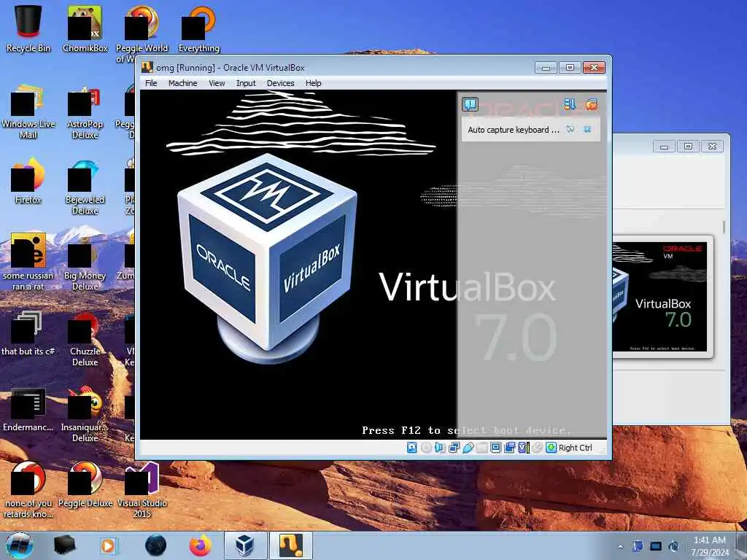Select the ChomikBox desktop icon
747x560 pixels.
coord(85,28)
